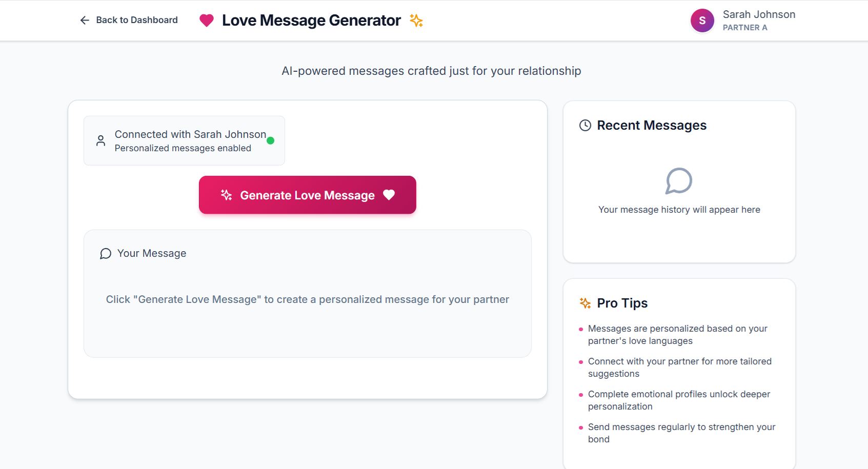Open the Sarah Johnson account name
This screenshot has height=469, width=868.
pyautogui.click(x=759, y=14)
